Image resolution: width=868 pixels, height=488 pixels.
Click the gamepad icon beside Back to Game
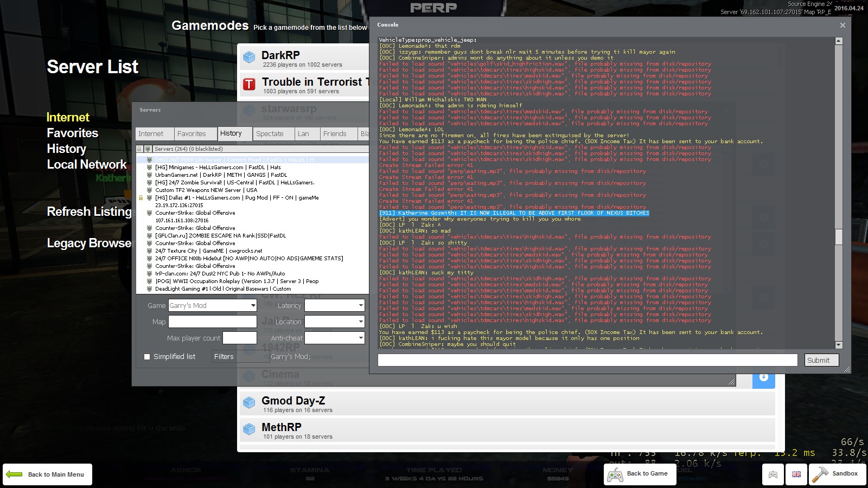(x=615, y=475)
